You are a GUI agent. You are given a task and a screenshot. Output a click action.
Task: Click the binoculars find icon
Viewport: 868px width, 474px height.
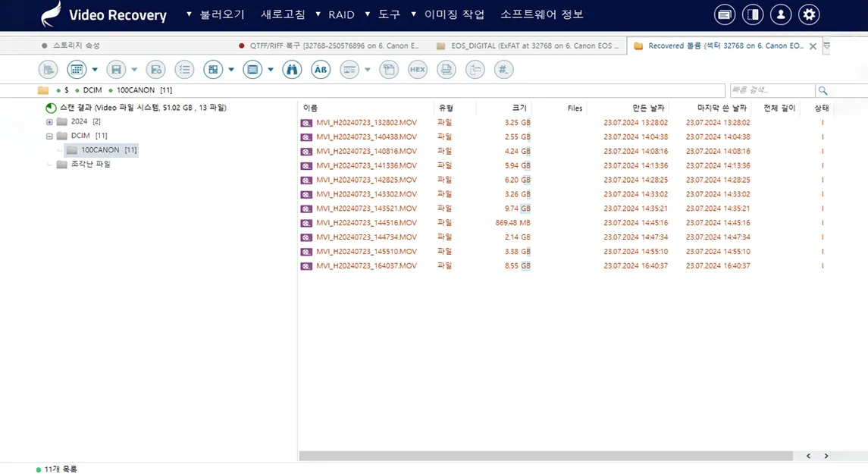coord(292,70)
